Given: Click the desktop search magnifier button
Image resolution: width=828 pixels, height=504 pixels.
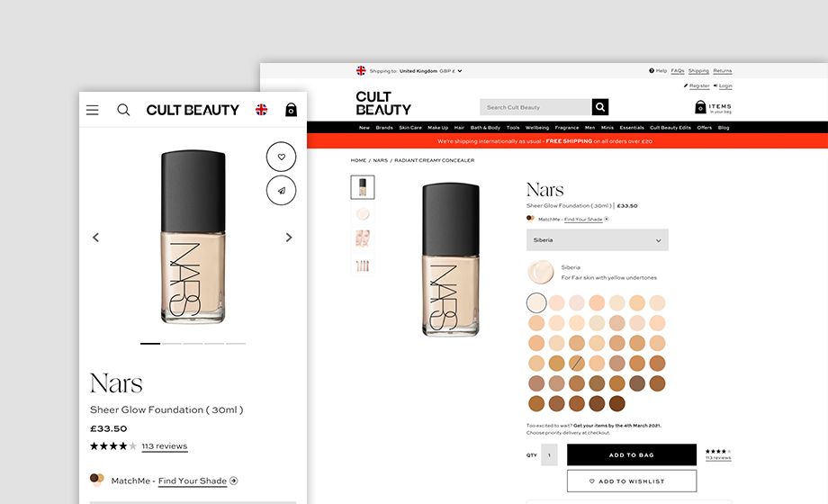Looking at the screenshot, I should coord(600,107).
